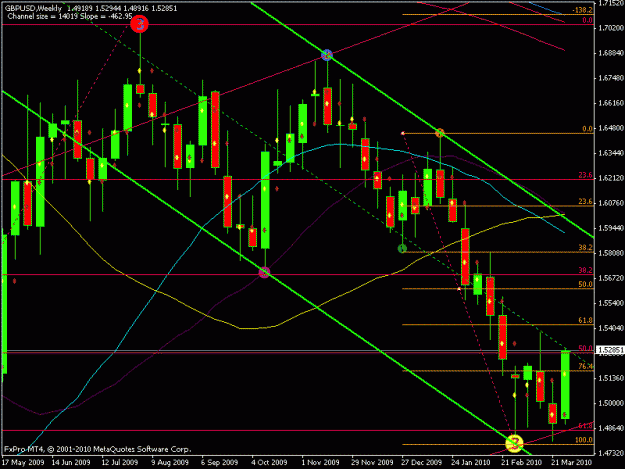This screenshot has height=469, width=625.
Task: Click the 27 Dec 2009 date label
Action: [x=421, y=463]
